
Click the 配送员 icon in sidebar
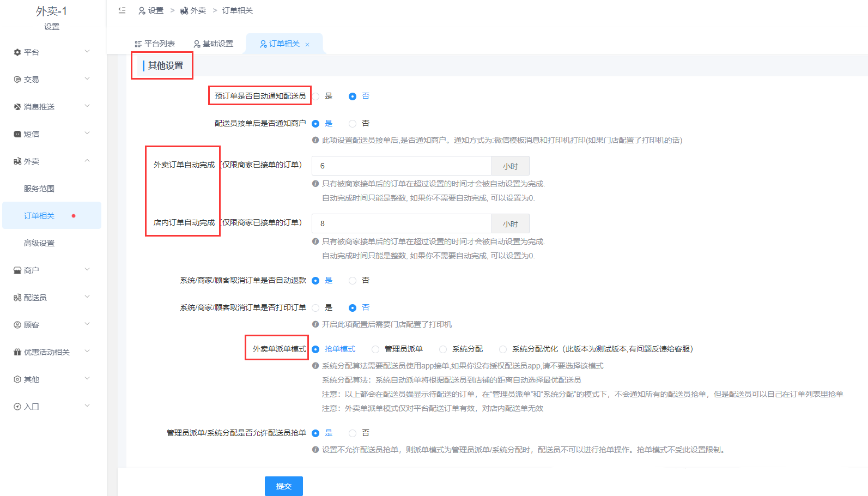tap(17, 298)
